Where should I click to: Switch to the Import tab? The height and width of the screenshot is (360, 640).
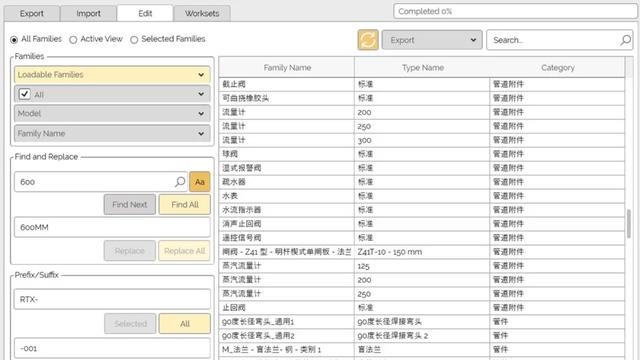coord(88,13)
